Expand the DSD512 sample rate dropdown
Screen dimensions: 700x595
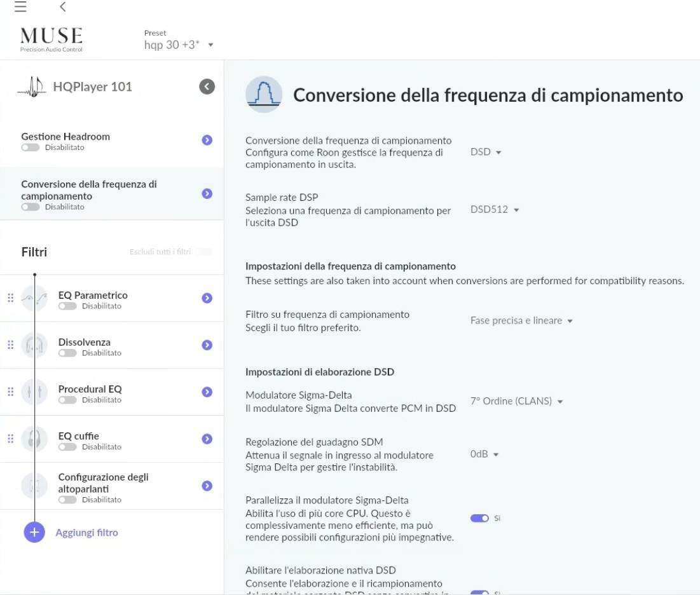[495, 210]
